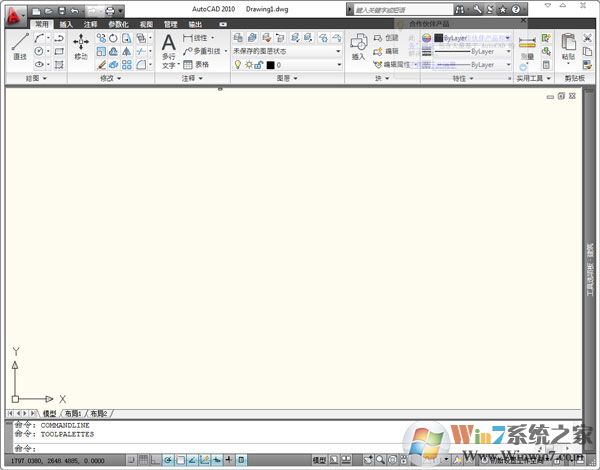Click the Multiline Text (多行文字) tool
This screenshot has width=600, height=470.
169,51
